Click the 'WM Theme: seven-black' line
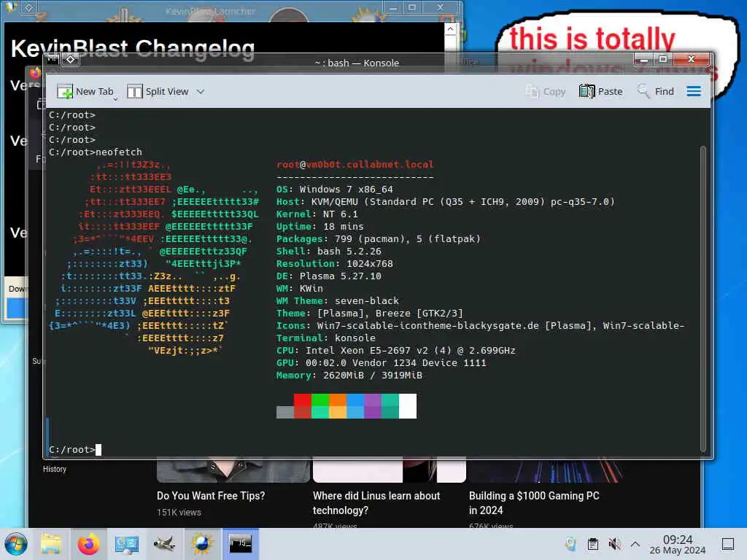Viewport: 747px width, 560px height. pyautogui.click(x=337, y=300)
